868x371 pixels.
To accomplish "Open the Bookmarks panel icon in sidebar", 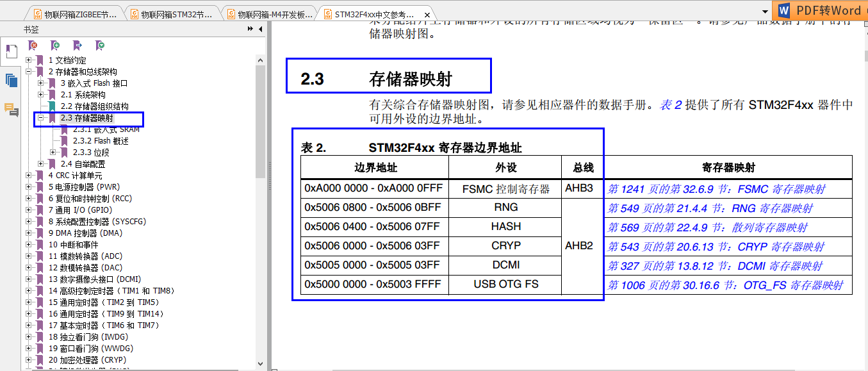I will click(x=11, y=52).
